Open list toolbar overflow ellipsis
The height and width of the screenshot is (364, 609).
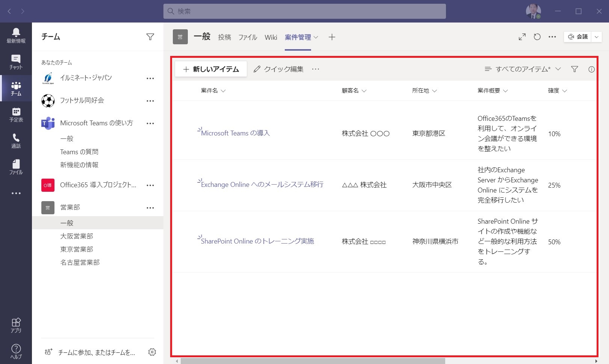pyautogui.click(x=316, y=69)
